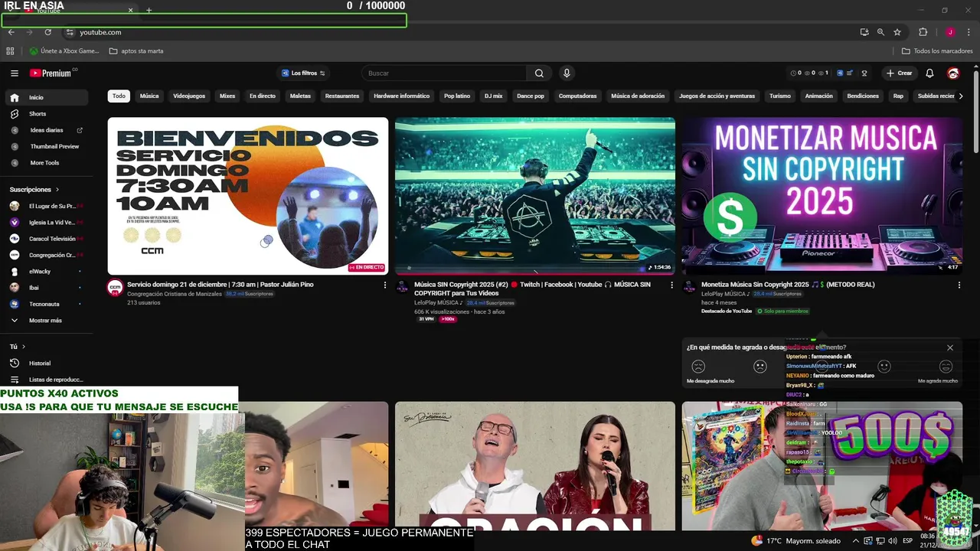The image size is (980, 551).
Task: Click the YouTube search input field
Action: click(x=444, y=73)
